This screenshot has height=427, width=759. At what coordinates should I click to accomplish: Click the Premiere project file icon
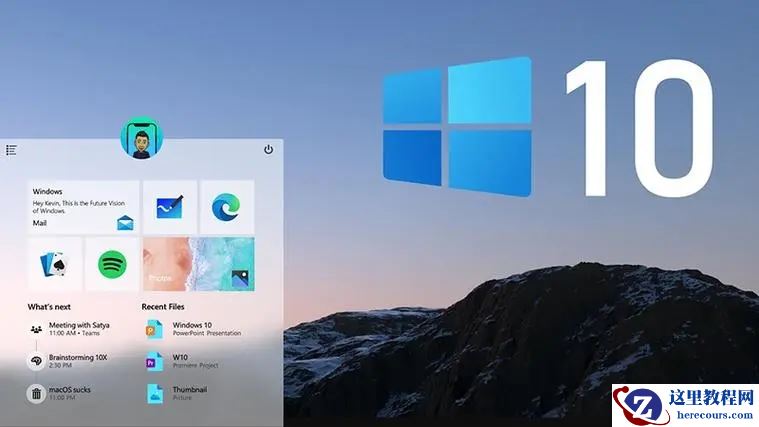pos(154,362)
